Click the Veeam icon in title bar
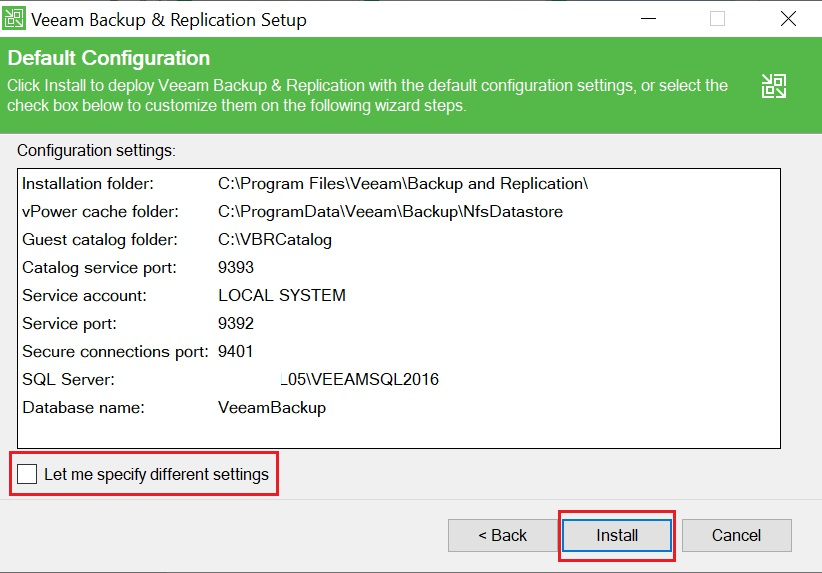Image resolution: width=822 pixels, height=573 pixels. (x=14, y=19)
